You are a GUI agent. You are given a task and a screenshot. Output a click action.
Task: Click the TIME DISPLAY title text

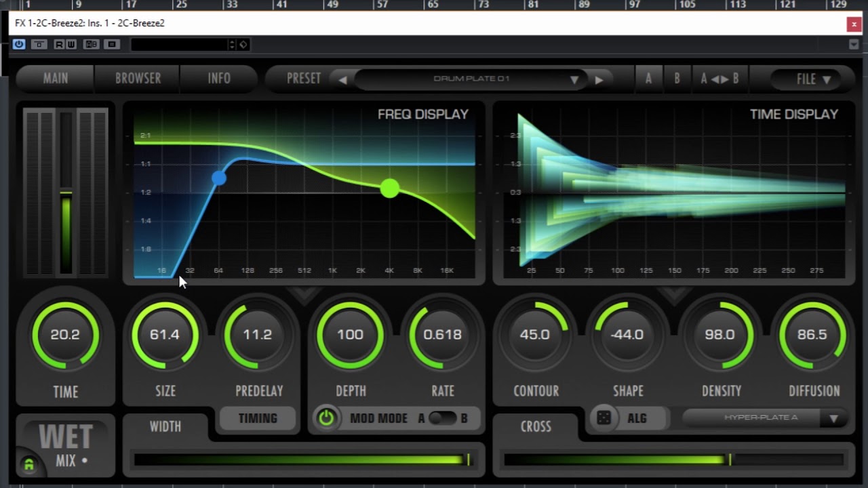pyautogui.click(x=794, y=115)
